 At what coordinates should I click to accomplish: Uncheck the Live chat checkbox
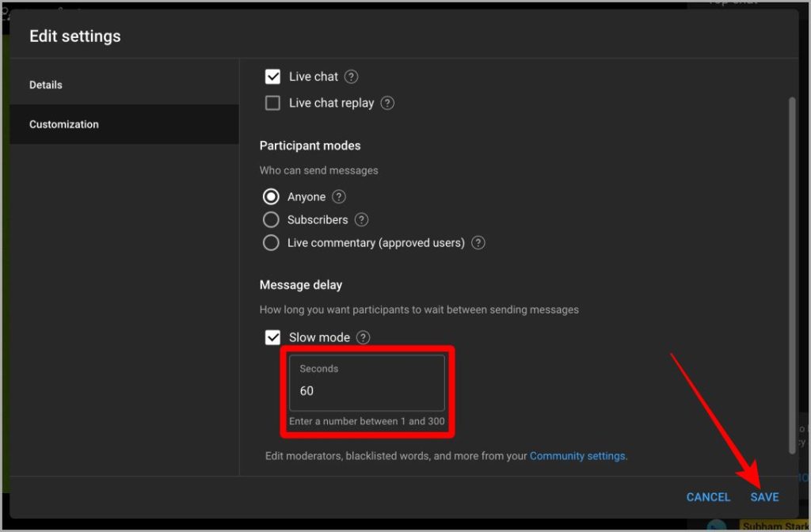click(272, 77)
